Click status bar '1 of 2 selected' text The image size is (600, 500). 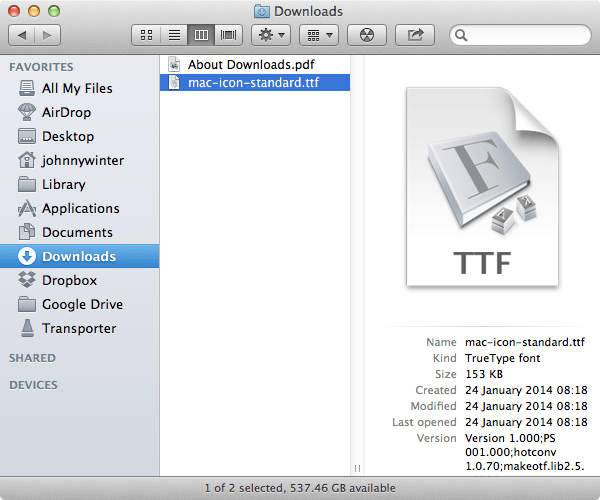(x=245, y=488)
